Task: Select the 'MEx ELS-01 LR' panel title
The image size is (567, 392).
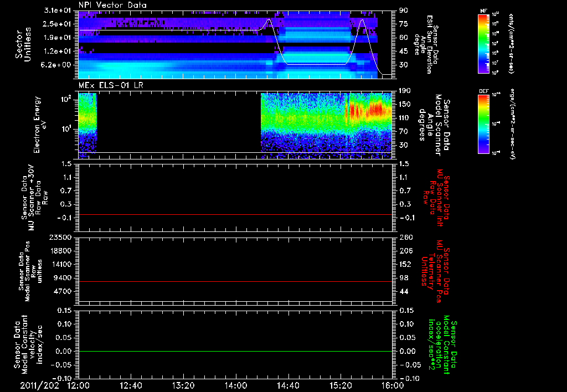Action: pyautogui.click(x=110, y=86)
